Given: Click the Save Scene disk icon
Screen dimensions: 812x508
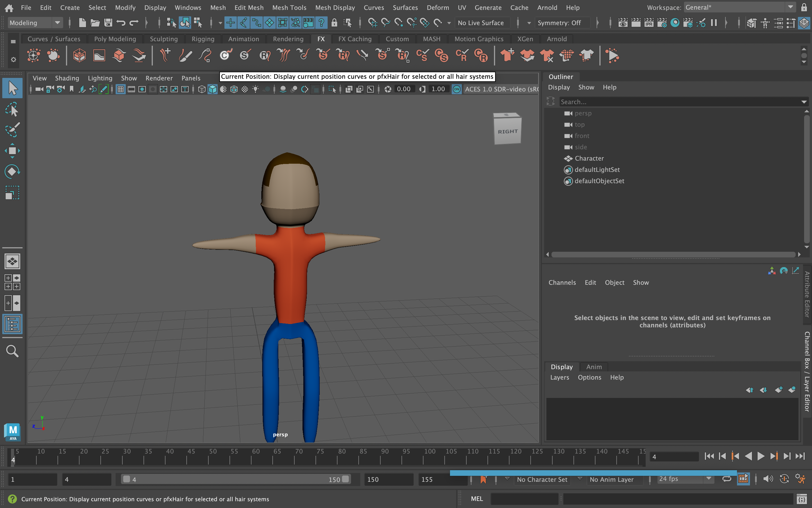Looking at the screenshot, I should (x=108, y=23).
